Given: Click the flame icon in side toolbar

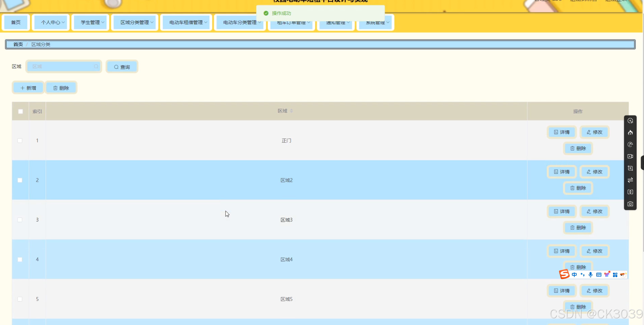Looking at the screenshot, I should (630, 133).
